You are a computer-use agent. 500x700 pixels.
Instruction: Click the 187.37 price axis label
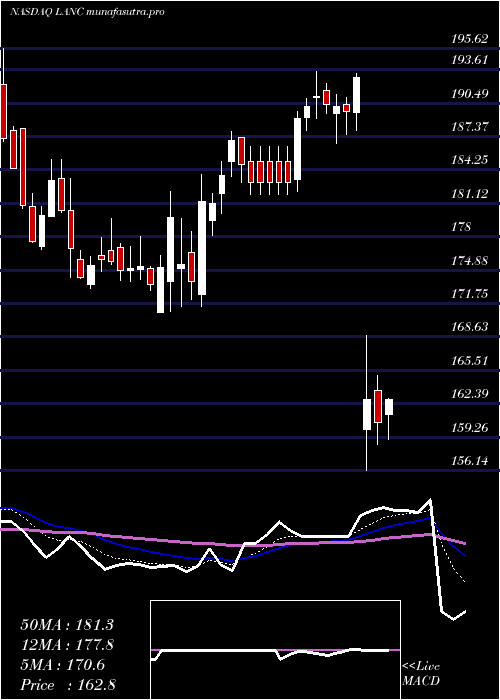[469, 127]
